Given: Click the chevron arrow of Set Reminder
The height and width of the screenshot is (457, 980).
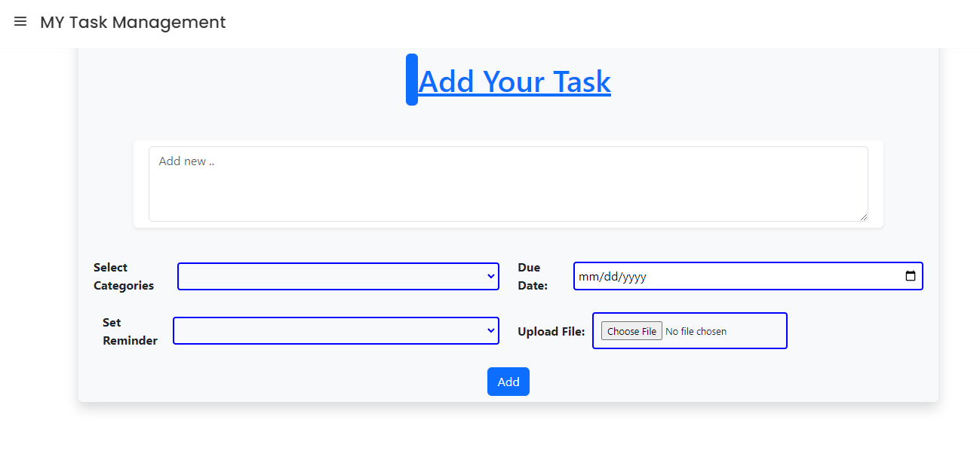Looking at the screenshot, I should point(490,330).
